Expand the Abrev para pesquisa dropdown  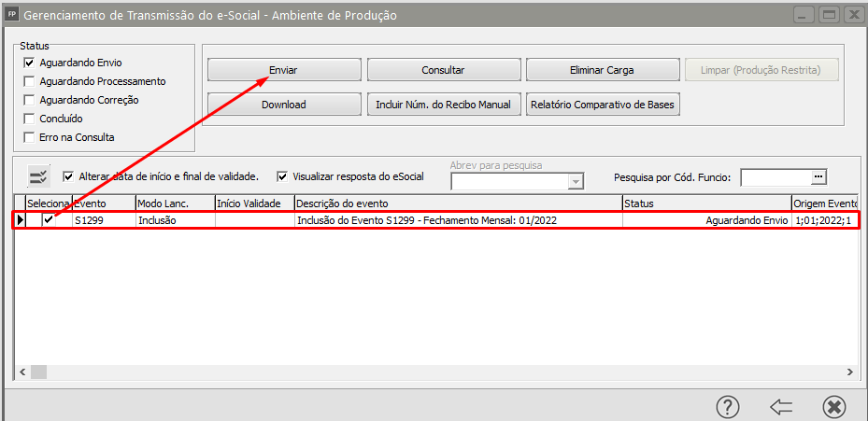pyautogui.click(x=576, y=182)
